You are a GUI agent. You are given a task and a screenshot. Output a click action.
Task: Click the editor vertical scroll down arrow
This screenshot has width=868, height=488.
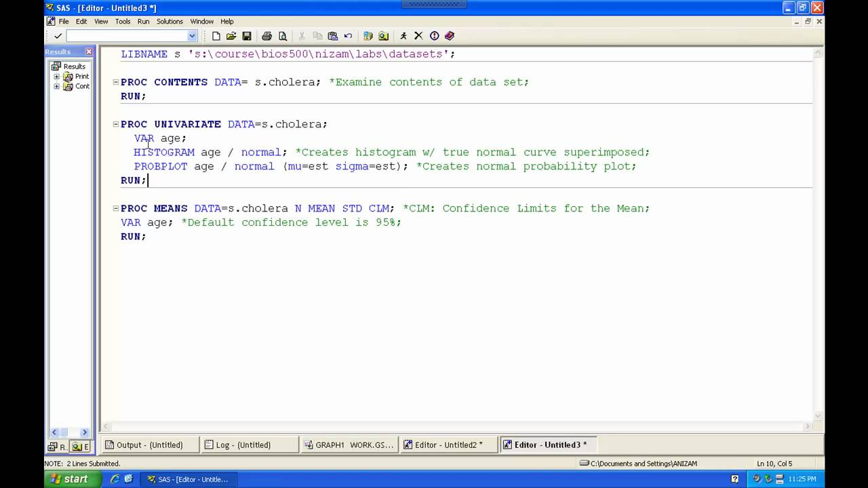pos(818,415)
